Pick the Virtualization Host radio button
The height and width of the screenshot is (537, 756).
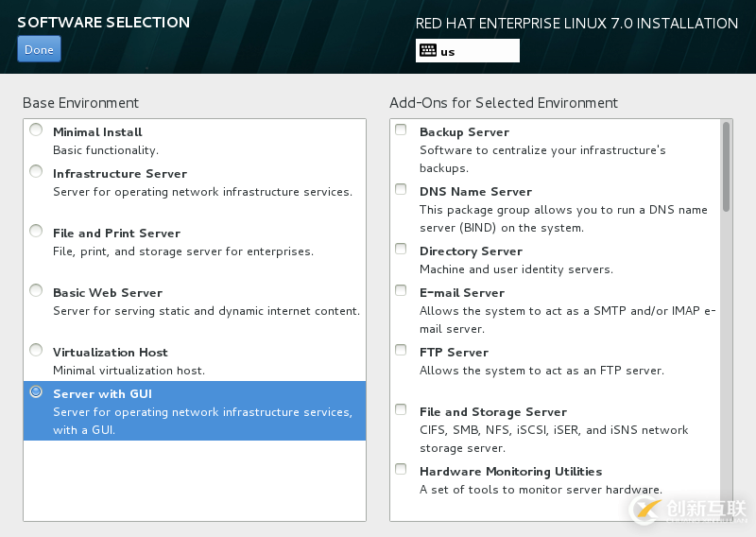click(x=36, y=350)
